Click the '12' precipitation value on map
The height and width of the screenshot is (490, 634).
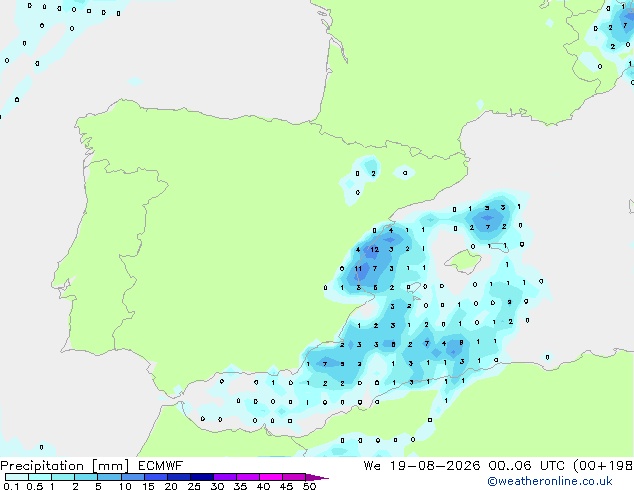click(x=375, y=249)
